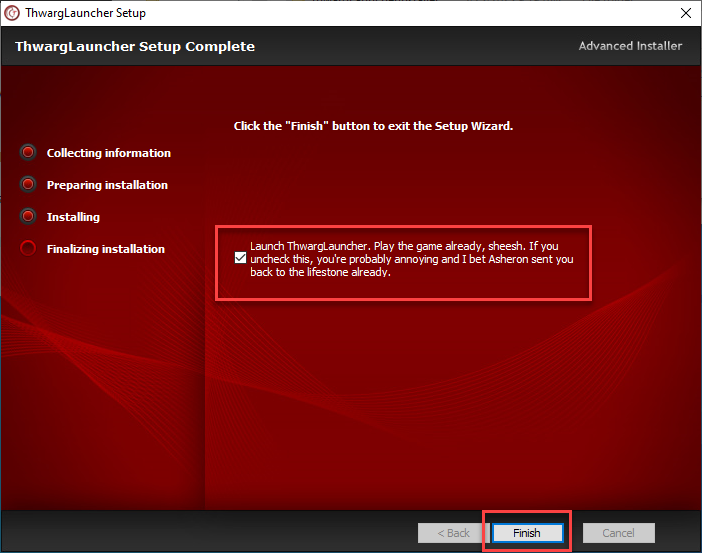The width and height of the screenshot is (702, 553).
Task: Click the ThwargLauncher icon in the title bar
Action: point(13,13)
